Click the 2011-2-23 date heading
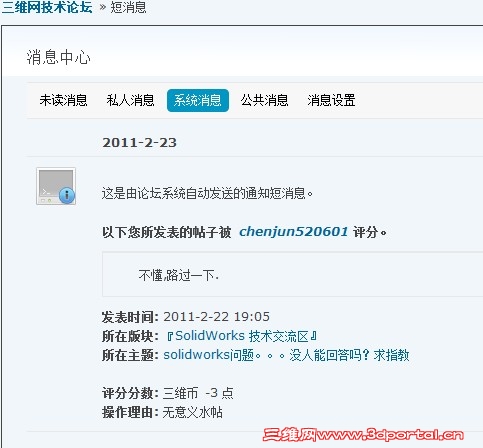 [x=139, y=143]
